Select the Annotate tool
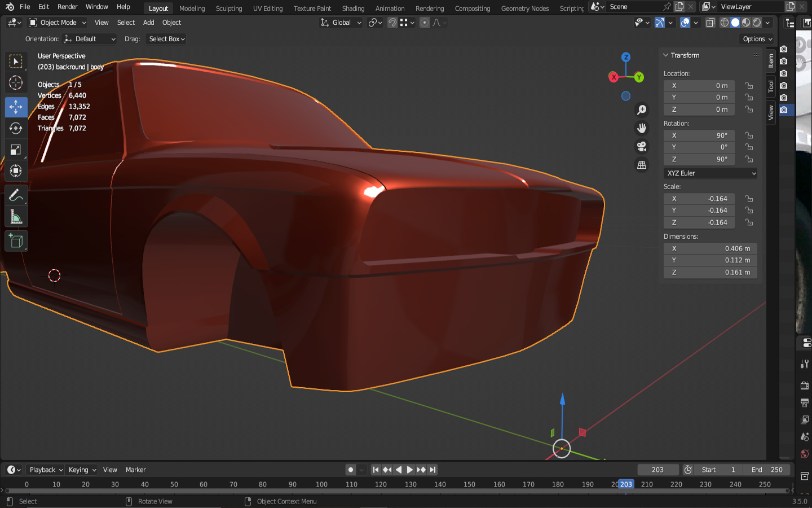Viewport: 812px width, 508px height. point(16,196)
